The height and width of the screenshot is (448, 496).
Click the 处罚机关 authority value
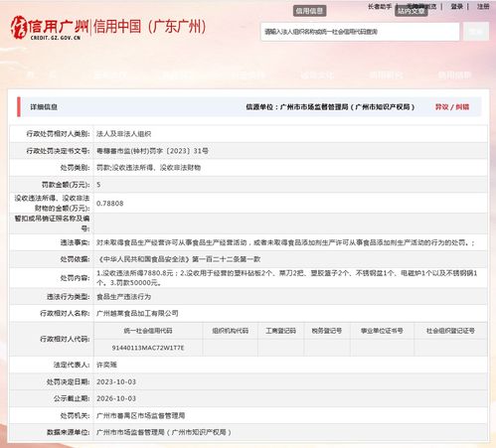click(140, 415)
